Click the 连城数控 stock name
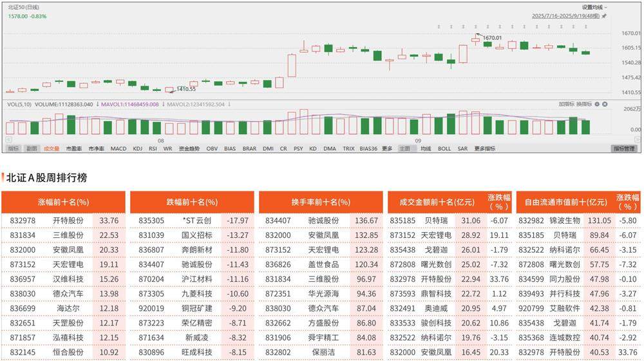Screen dimensions: 644x361 (565, 338)
